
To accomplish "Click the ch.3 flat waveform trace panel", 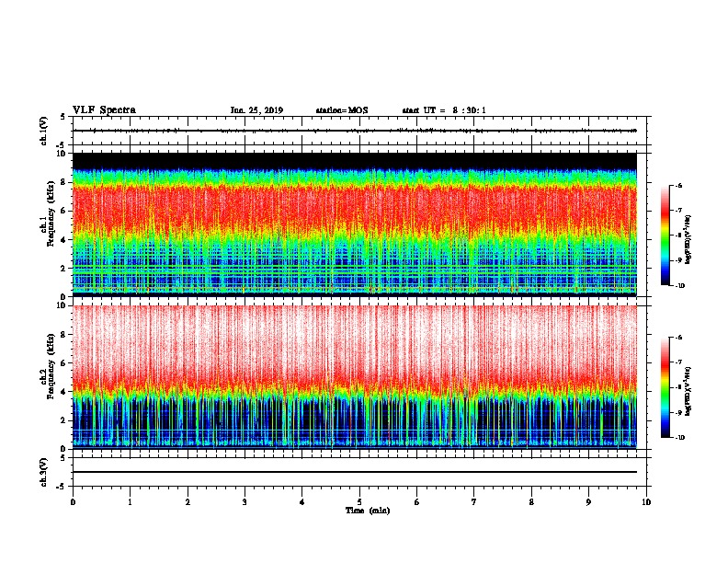I will [x=359, y=472].
